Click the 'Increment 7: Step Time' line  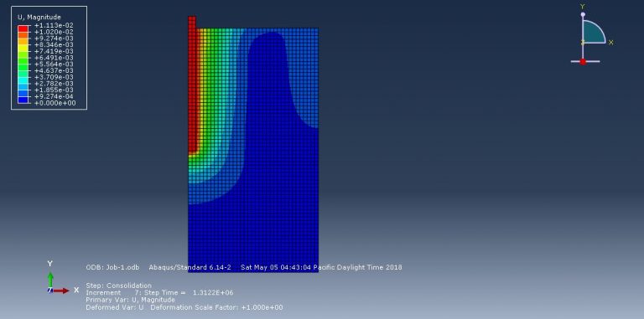[159, 293]
